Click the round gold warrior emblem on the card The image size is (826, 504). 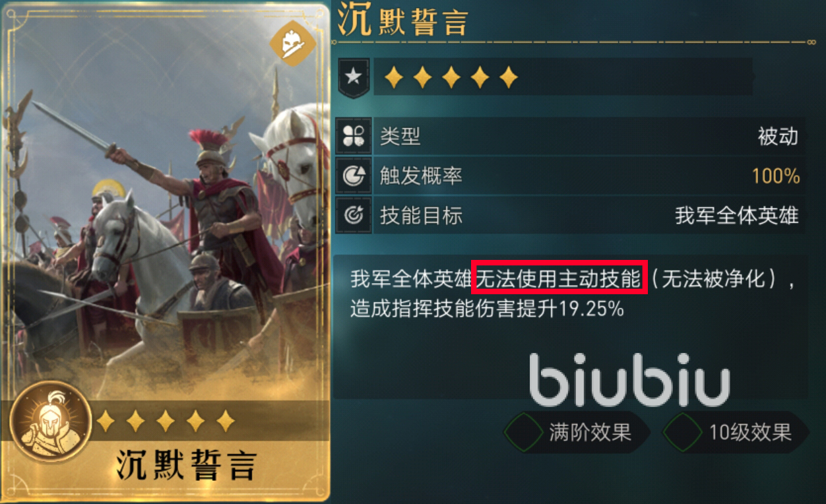pos(51,422)
